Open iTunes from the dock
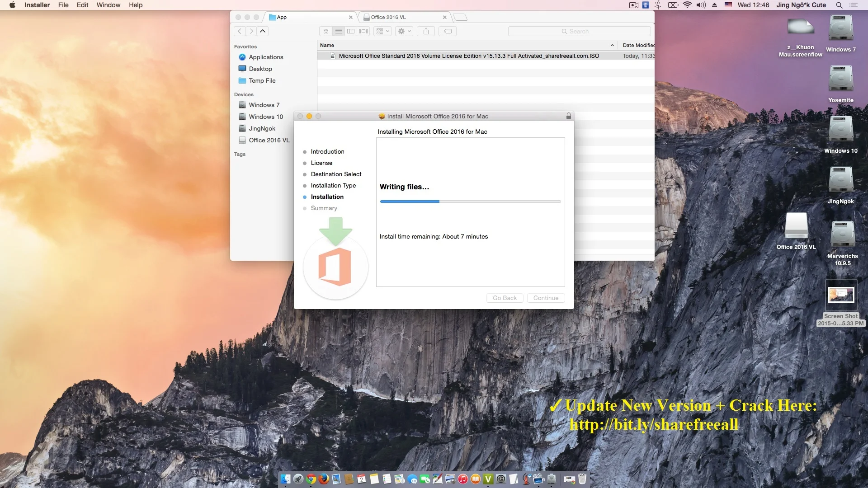Viewport: 868px width, 488px height. (463, 479)
